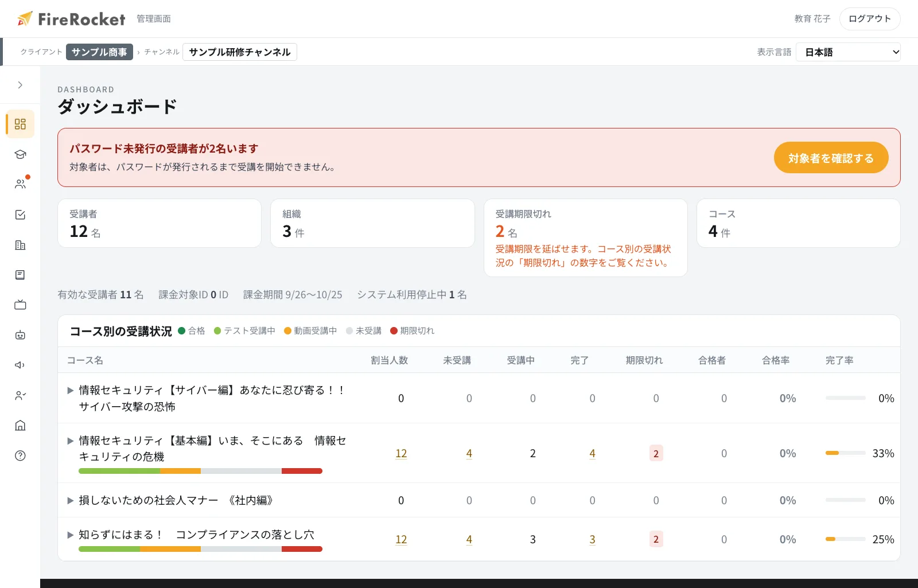The image size is (918, 588).
Task: Open the megaphone announcements icon
Action: coord(20,365)
